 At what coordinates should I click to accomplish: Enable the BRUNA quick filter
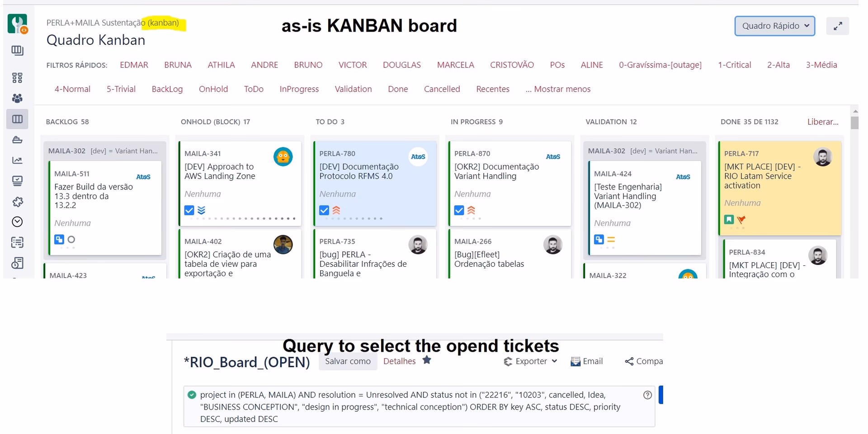pyautogui.click(x=178, y=65)
